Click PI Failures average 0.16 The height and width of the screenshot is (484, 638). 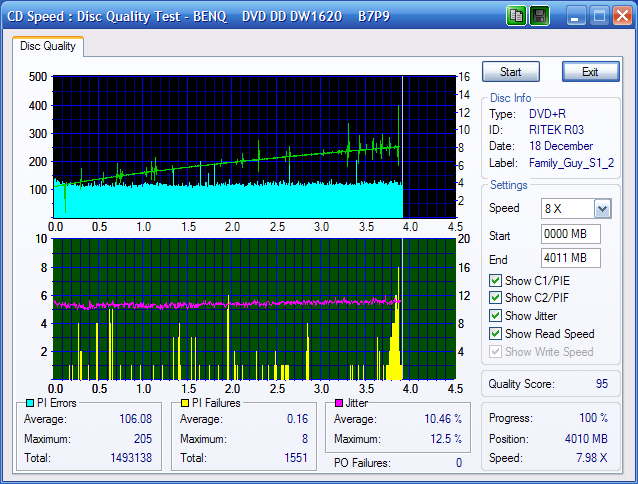point(297,419)
